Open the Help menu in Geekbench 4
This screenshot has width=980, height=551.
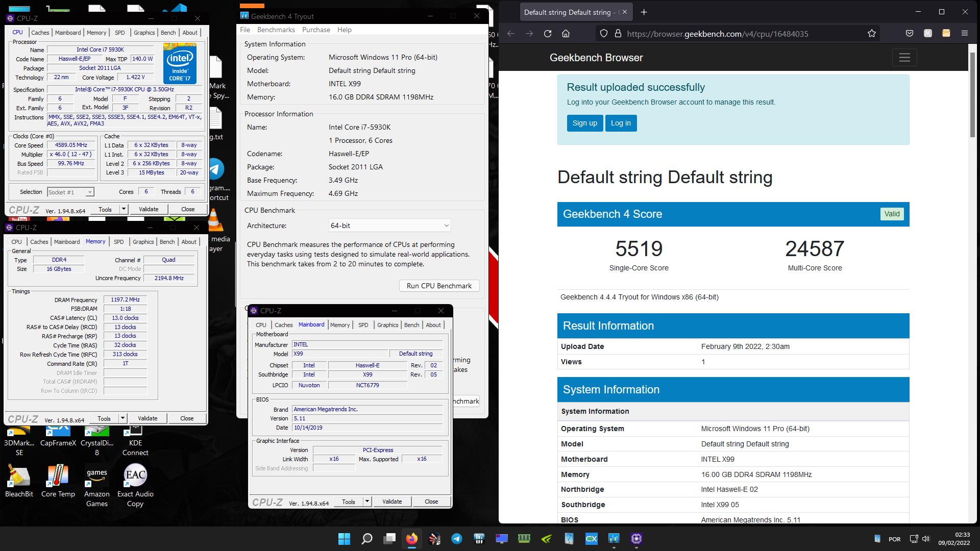[345, 30]
